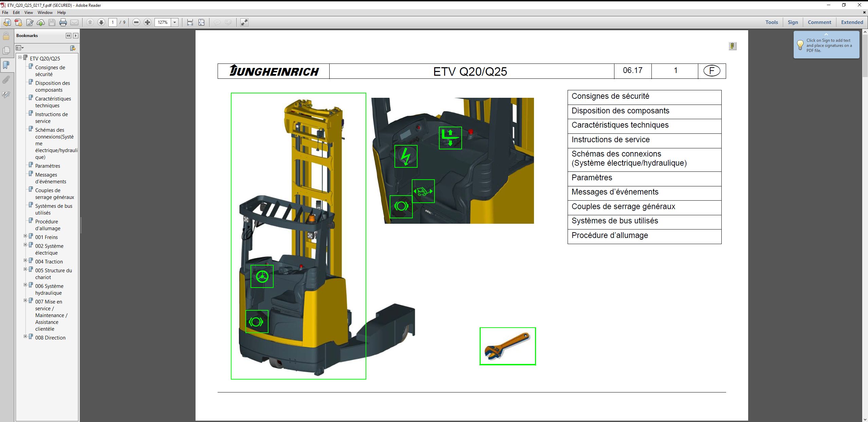Select the '008 Direction' bookmark
This screenshot has height=422, width=868.
[50, 337]
